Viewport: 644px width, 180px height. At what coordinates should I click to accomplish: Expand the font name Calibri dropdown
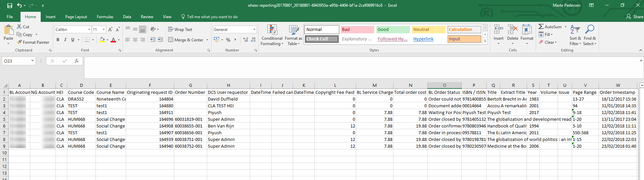coord(89,30)
